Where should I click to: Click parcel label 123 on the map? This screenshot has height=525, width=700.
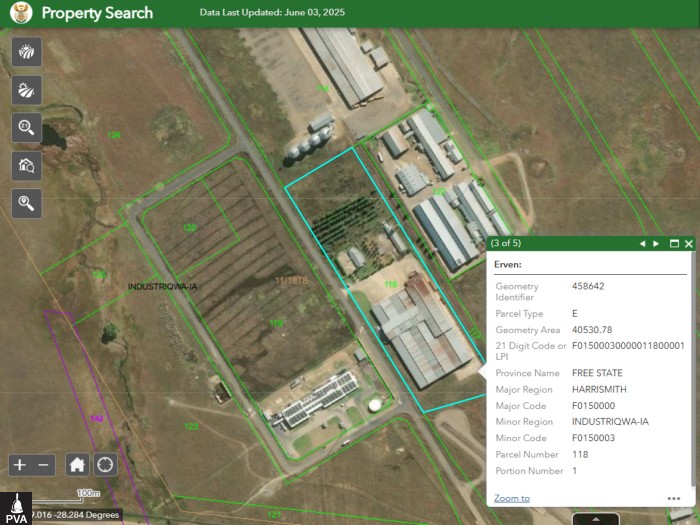[x=192, y=426]
